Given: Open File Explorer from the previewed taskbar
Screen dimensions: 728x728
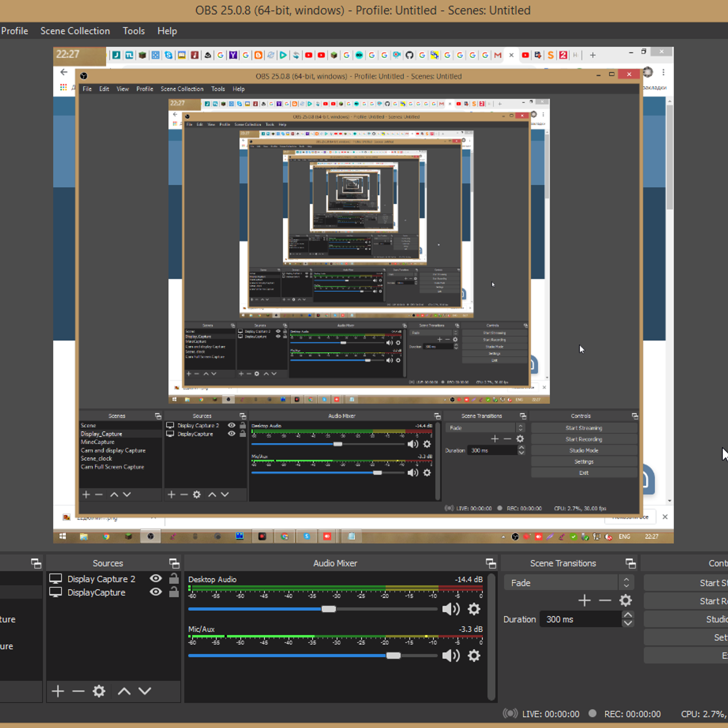Looking at the screenshot, I should coord(84,536).
